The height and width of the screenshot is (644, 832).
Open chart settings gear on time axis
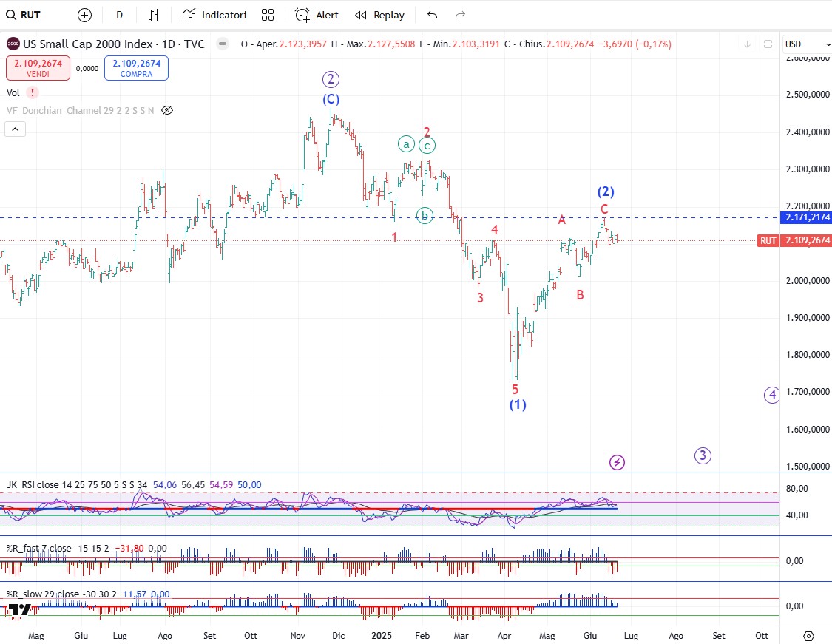click(808, 636)
